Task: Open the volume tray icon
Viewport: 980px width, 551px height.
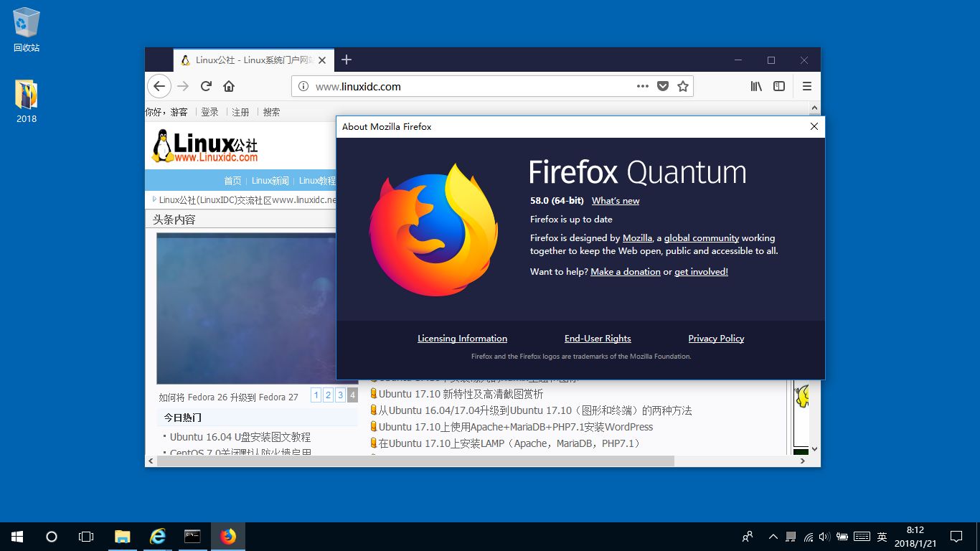Action: (x=824, y=537)
